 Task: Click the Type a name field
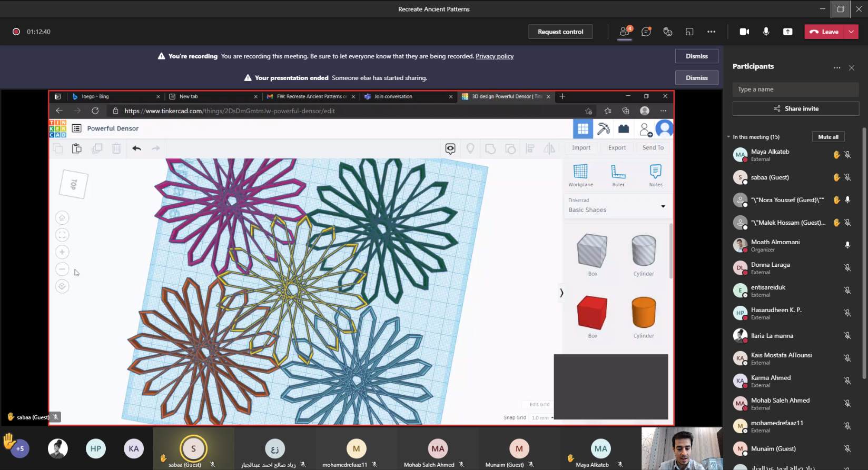795,89
